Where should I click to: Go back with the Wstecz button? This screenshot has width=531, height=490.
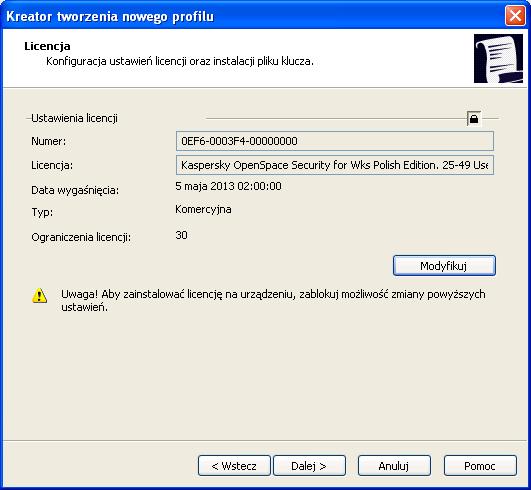234,466
